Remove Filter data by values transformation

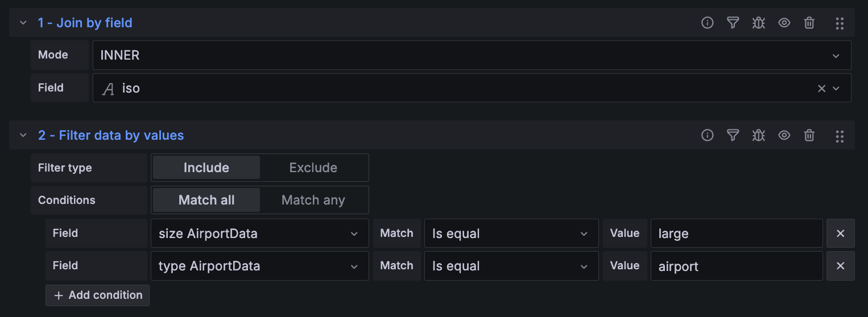809,135
